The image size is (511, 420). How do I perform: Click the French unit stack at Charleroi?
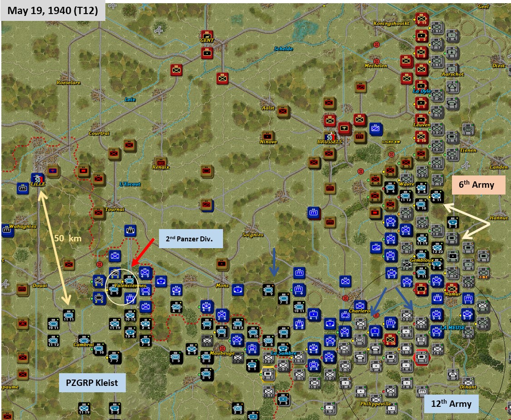360,305
